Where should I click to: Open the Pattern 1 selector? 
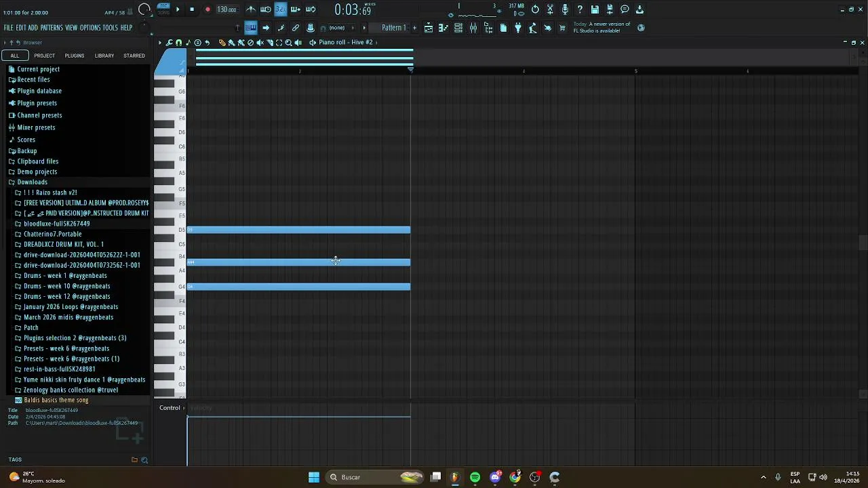393,28
